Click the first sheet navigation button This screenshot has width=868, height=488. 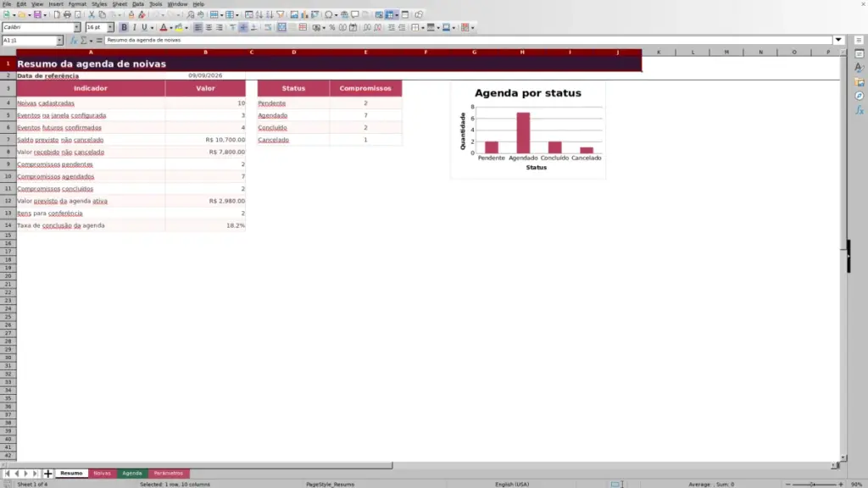click(x=7, y=474)
